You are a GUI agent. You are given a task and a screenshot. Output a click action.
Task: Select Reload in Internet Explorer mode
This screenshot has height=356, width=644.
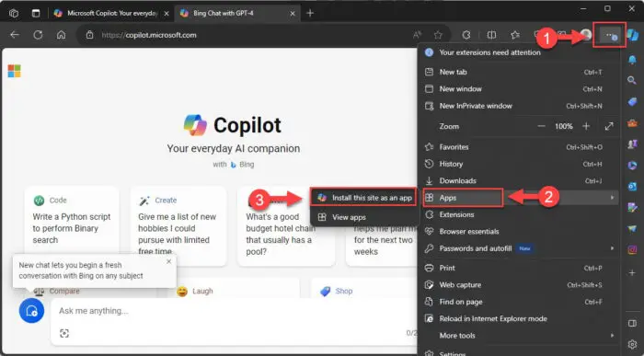pos(519,318)
